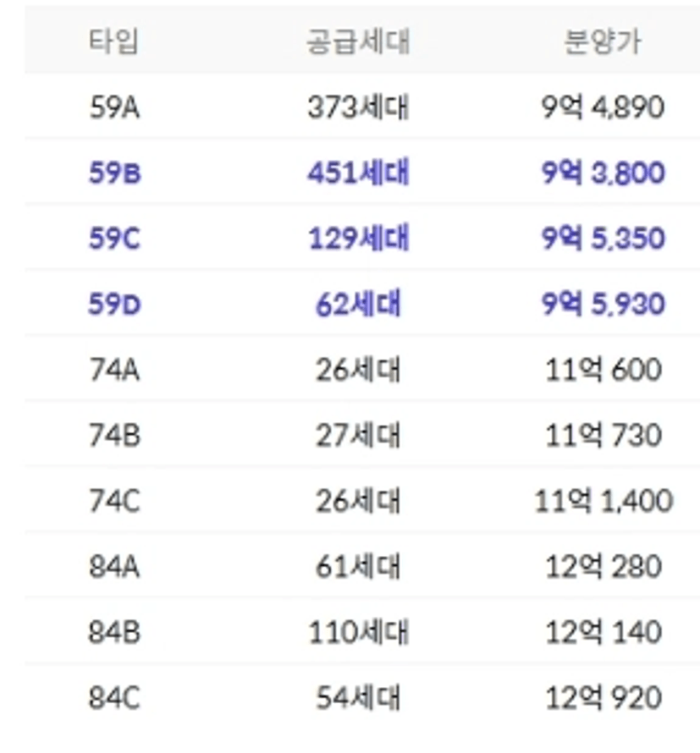
Task: Open the highlighted 59B type link
Action: [x=114, y=173]
